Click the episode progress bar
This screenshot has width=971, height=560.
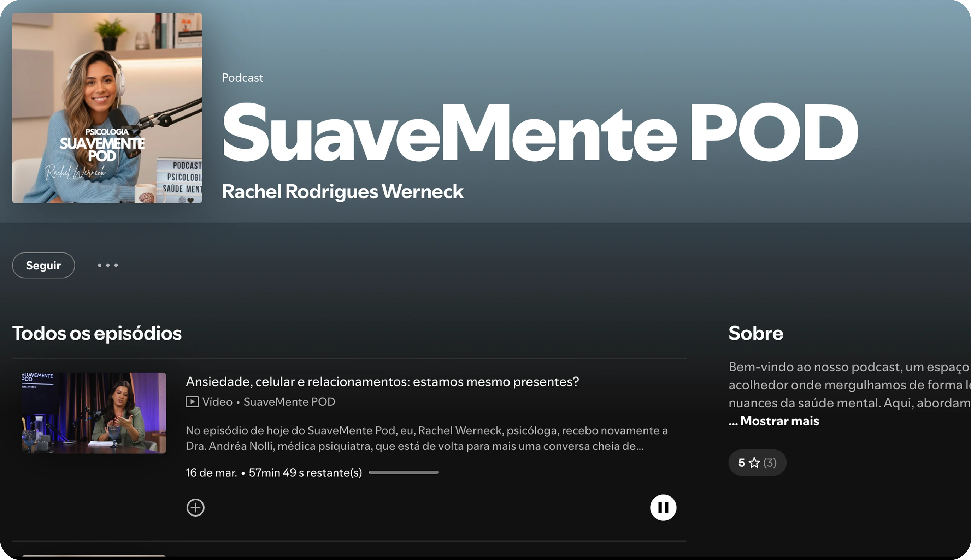tap(403, 472)
